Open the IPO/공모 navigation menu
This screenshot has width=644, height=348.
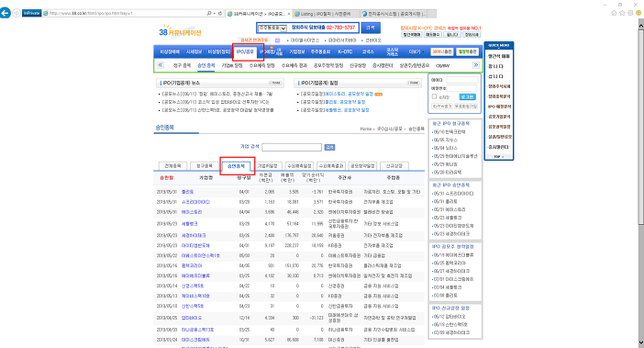pyautogui.click(x=245, y=51)
